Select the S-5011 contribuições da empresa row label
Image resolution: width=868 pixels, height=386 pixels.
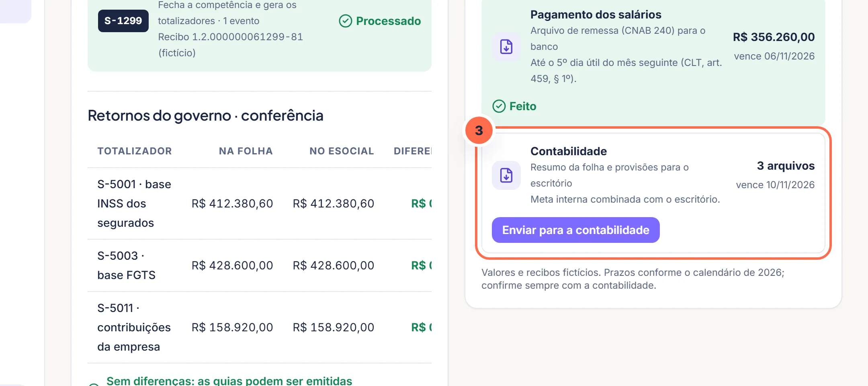coord(134,327)
